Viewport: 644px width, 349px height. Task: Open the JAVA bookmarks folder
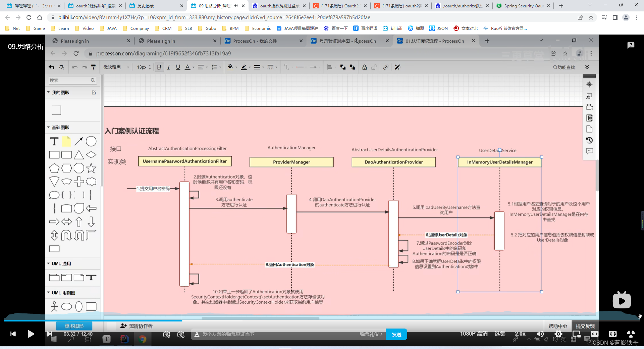(x=108, y=28)
